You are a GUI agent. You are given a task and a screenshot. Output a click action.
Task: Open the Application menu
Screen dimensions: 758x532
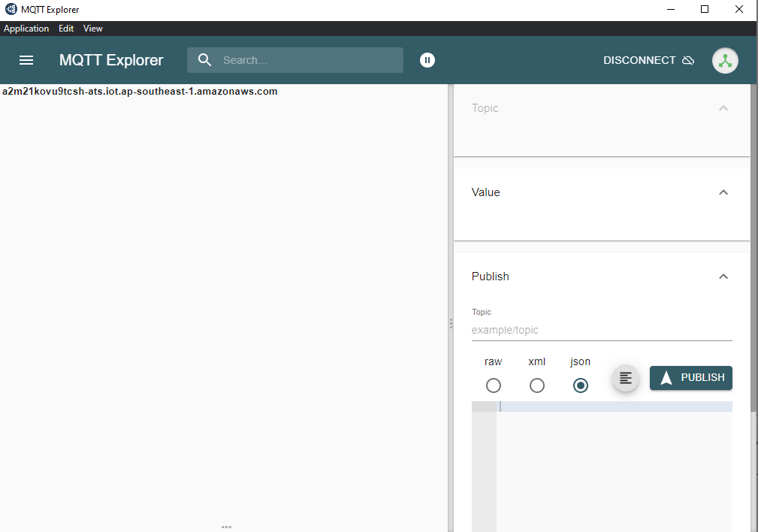pos(26,29)
